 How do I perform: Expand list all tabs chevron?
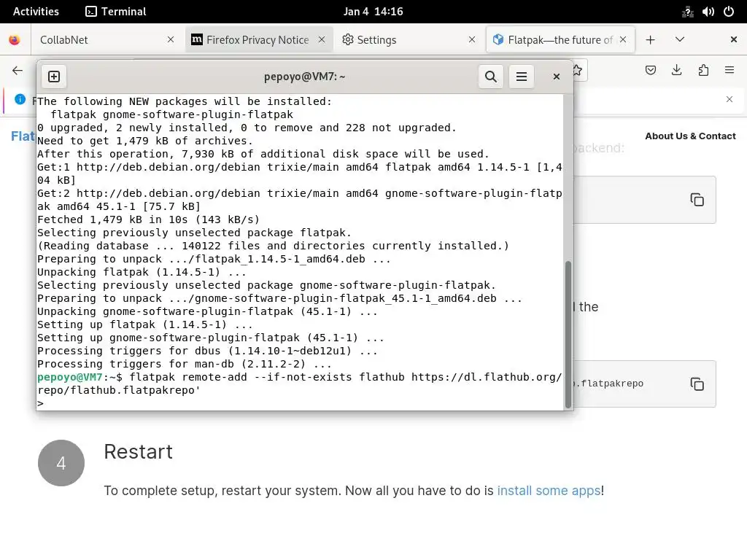click(680, 39)
